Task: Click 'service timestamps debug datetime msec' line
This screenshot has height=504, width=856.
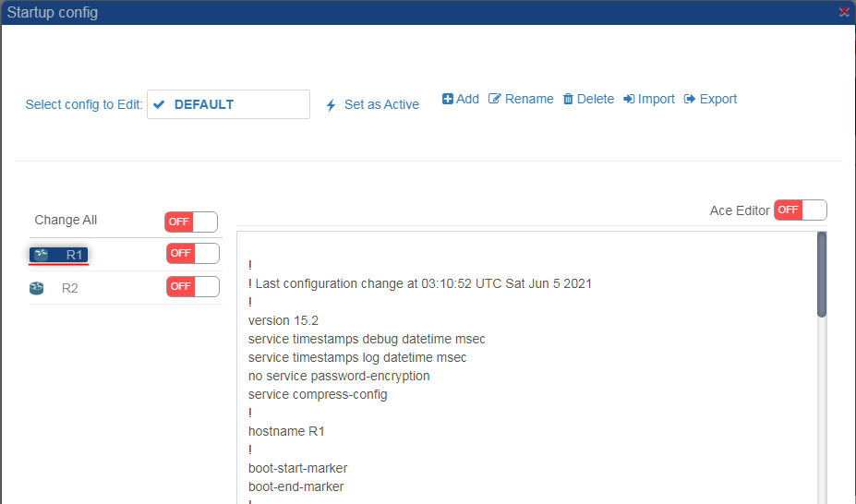Action: click(x=367, y=340)
